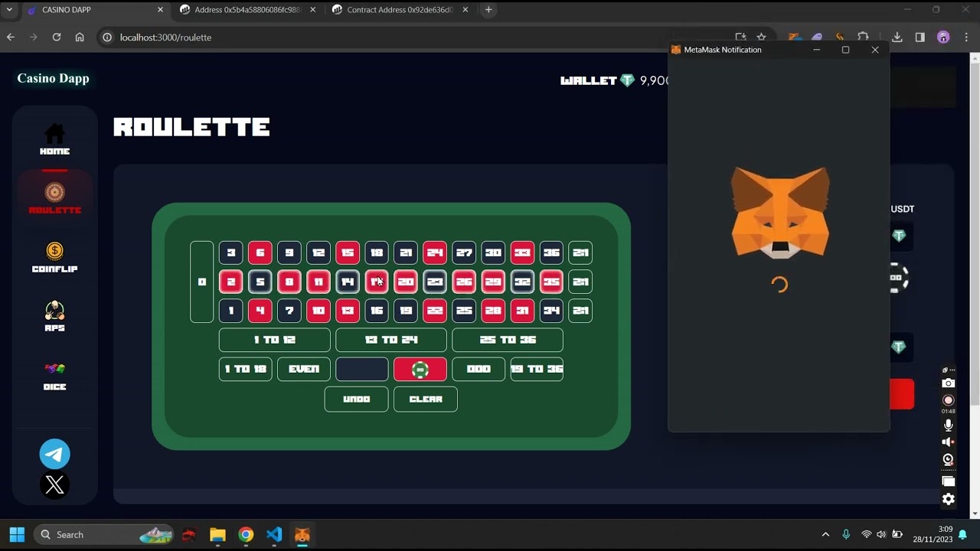This screenshot has width=980, height=551.
Task: Toggle the recorder webcam
Action: coord(949,460)
